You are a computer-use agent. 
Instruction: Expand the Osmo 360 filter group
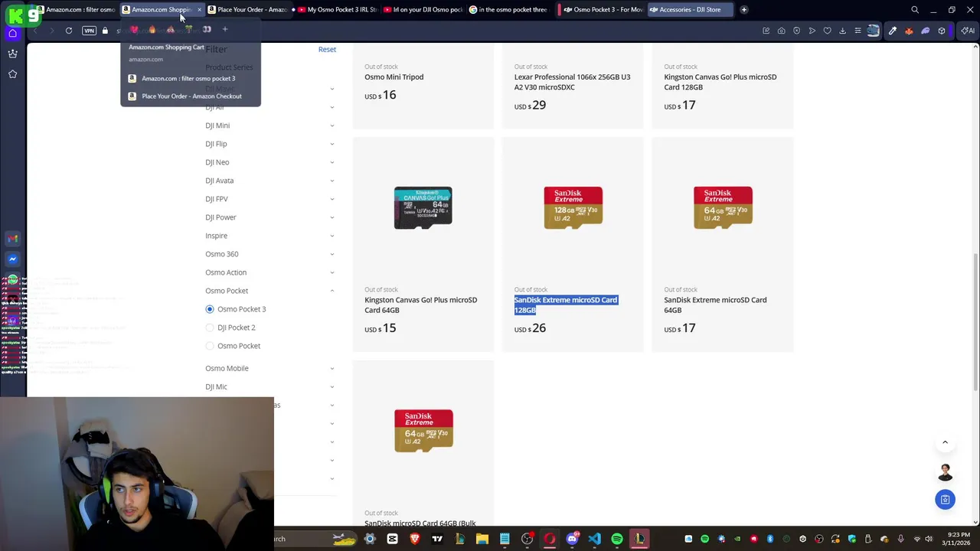(269, 254)
